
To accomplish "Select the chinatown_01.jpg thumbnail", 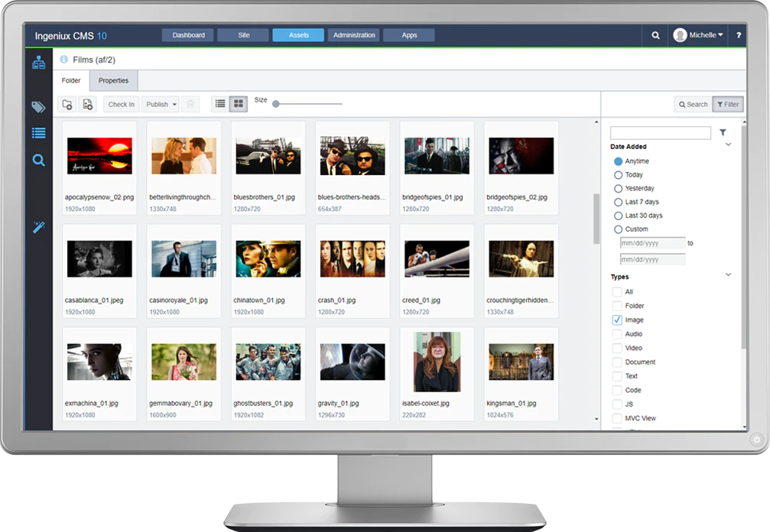I will 268,259.
